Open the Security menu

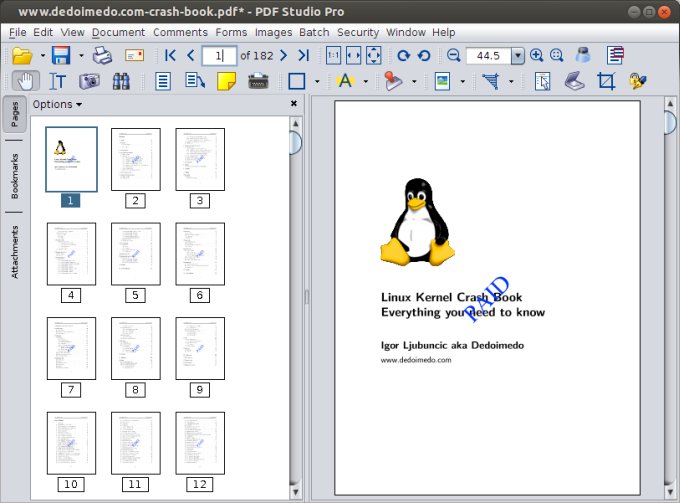click(x=358, y=33)
